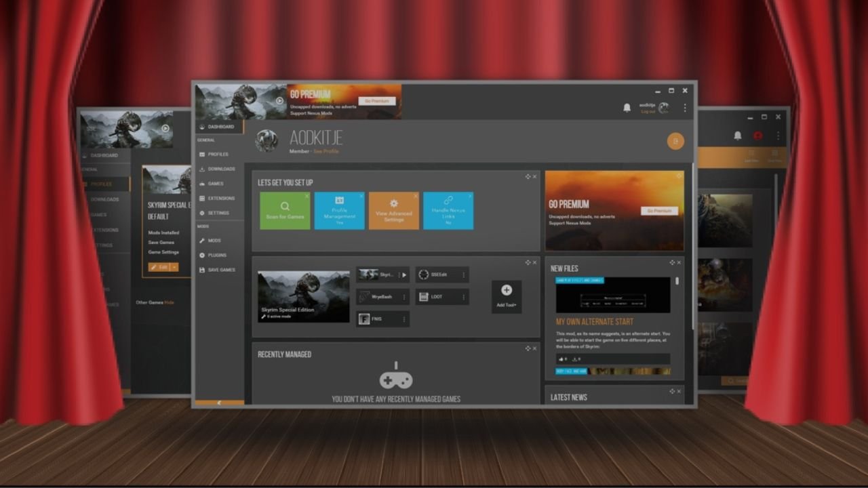Collapse the sidebar with the bottom arrow

tap(219, 403)
